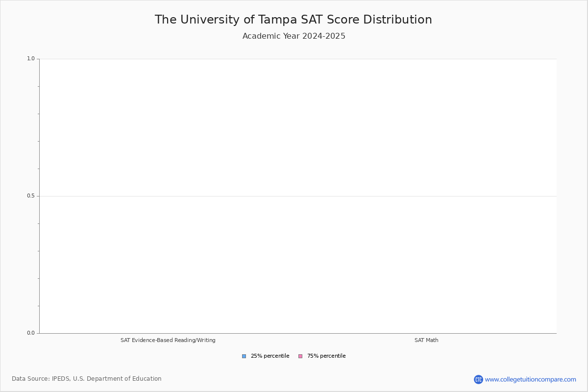Click the 0.0 y-axis tick label
The width and height of the screenshot is (588, 392).
pyautogui.click(x=31, y=333)
